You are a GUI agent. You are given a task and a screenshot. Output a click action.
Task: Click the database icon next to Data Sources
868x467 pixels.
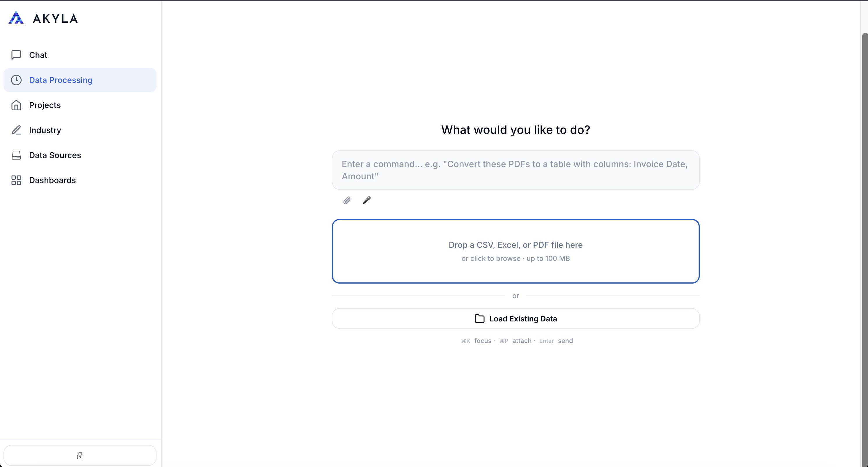click(x=16, y=155)
